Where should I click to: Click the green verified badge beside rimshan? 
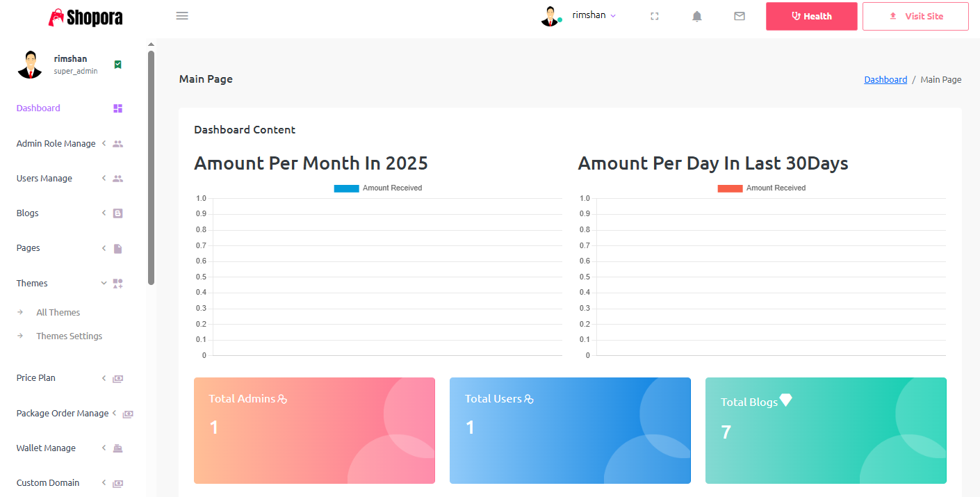tap(118, 65)
